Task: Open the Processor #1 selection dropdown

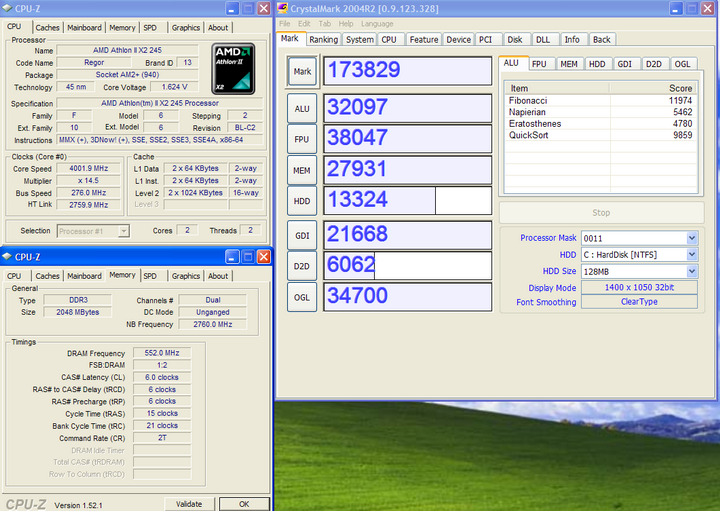Action: [x=124, y=231]
